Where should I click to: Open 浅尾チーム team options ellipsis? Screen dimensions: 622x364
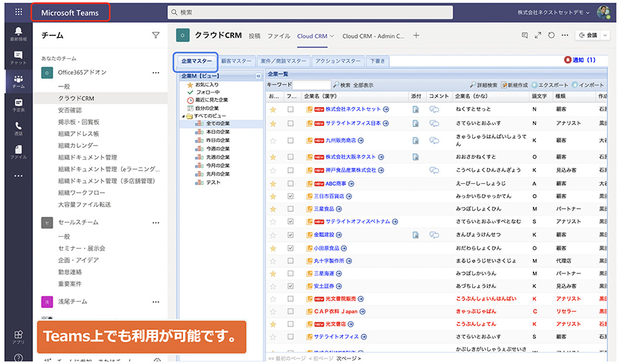tap(156, 302)
